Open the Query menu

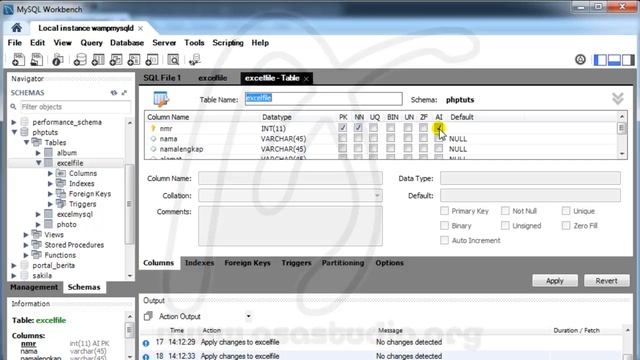click(91, 43)
